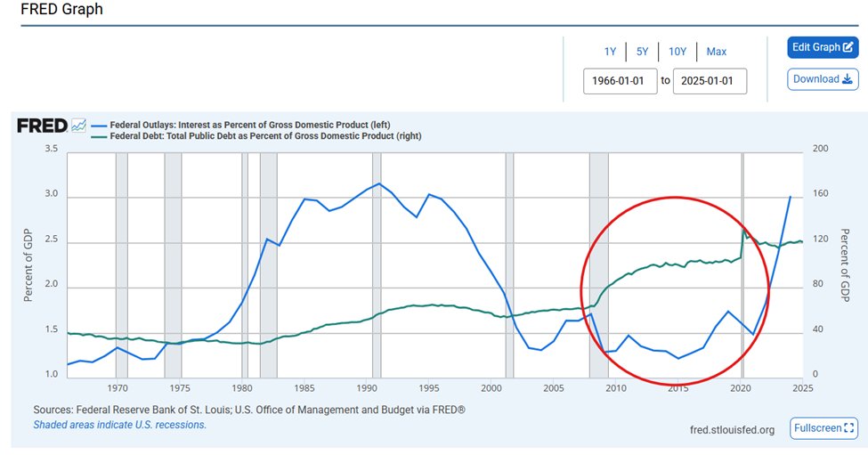Click the end date field 2025-01-01
The height and width of the screenshot is (455, 868).
pos(710,81)
